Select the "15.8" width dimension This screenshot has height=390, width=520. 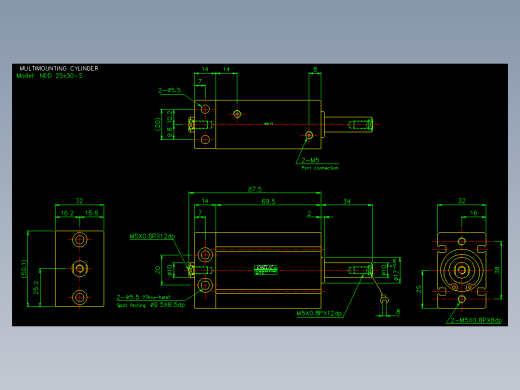91,213
